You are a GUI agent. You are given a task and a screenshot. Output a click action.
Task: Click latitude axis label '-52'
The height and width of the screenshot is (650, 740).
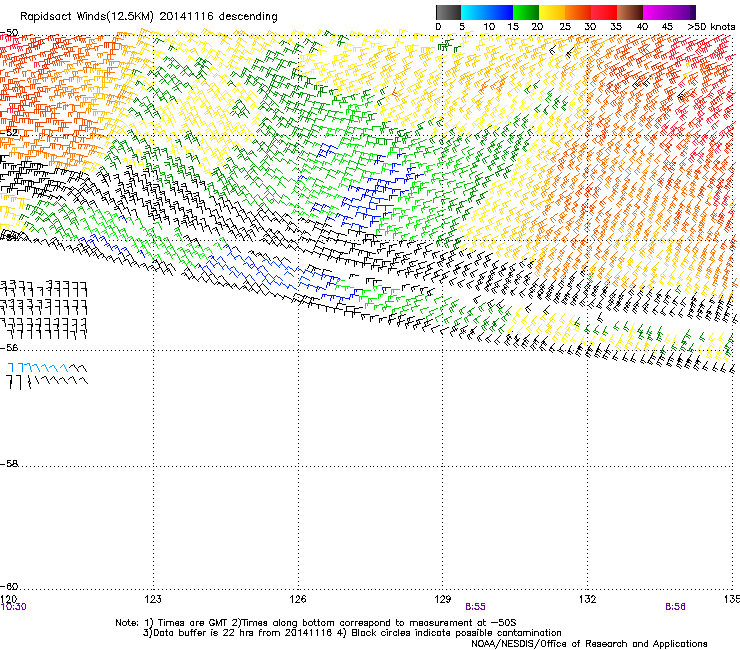point(9,132)
